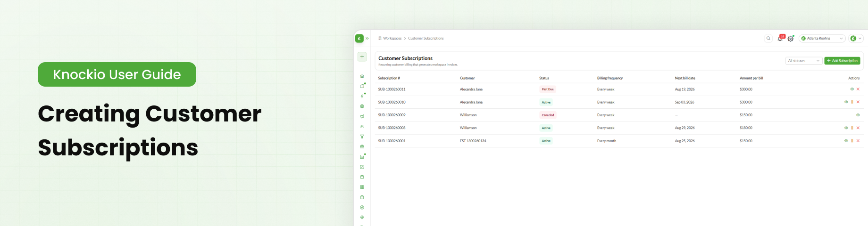Screen dimensions: 868x226
Task: Cancel subscription SUB-1300260011 with red X
Action: point(858,89)
